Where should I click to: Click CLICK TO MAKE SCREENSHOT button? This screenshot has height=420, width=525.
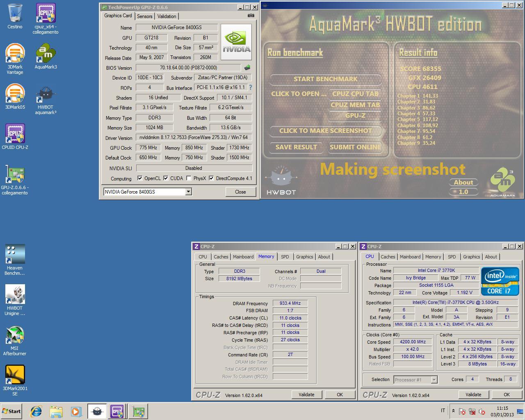tap(326, 131)
